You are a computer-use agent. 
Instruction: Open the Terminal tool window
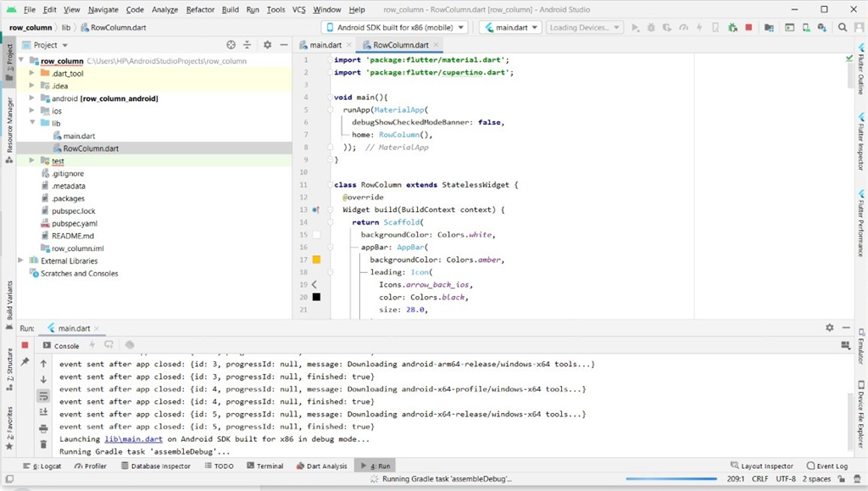[264, 466]
